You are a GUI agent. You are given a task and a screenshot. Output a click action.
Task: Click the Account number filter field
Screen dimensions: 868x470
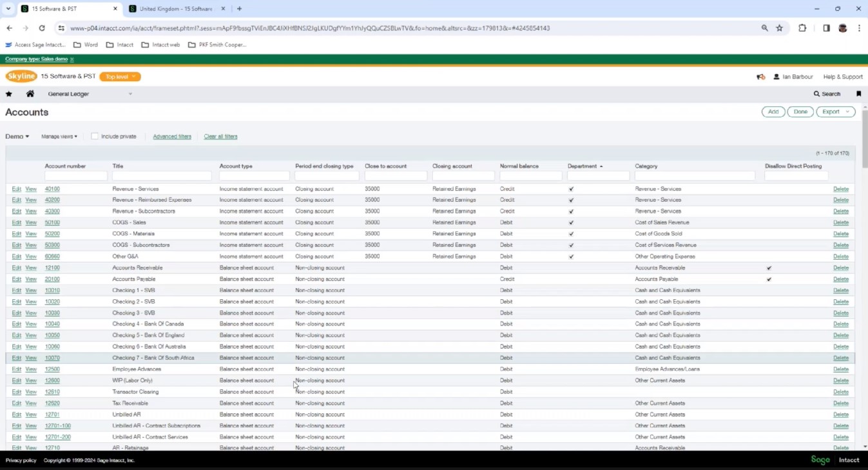(x=75, y=175)
